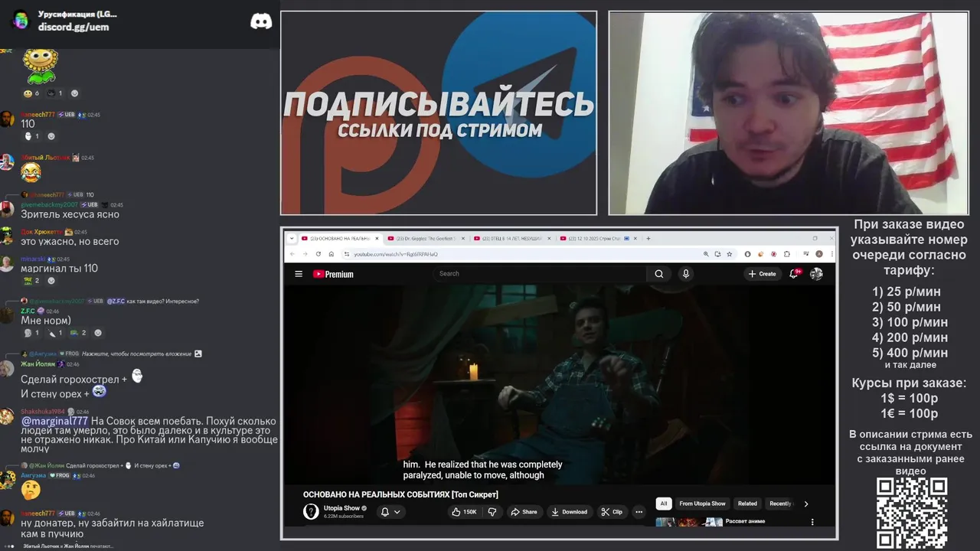
Task: Select the All filter chip
Action: click(664, 504)
